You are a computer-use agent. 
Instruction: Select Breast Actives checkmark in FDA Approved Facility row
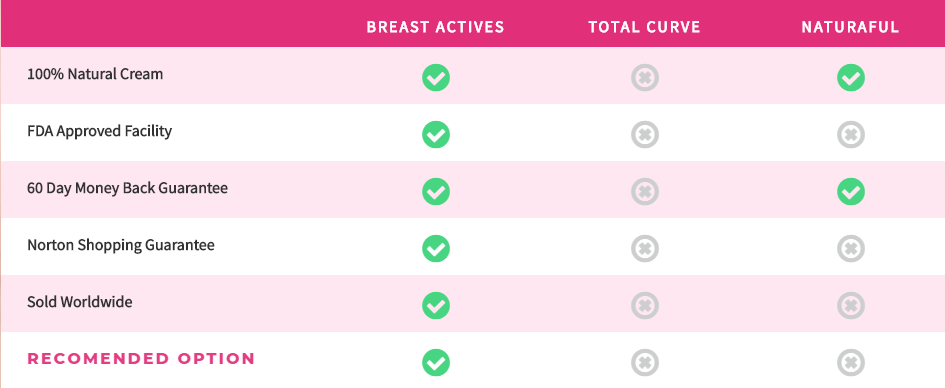pyautogui.click(x=436, y=134)
